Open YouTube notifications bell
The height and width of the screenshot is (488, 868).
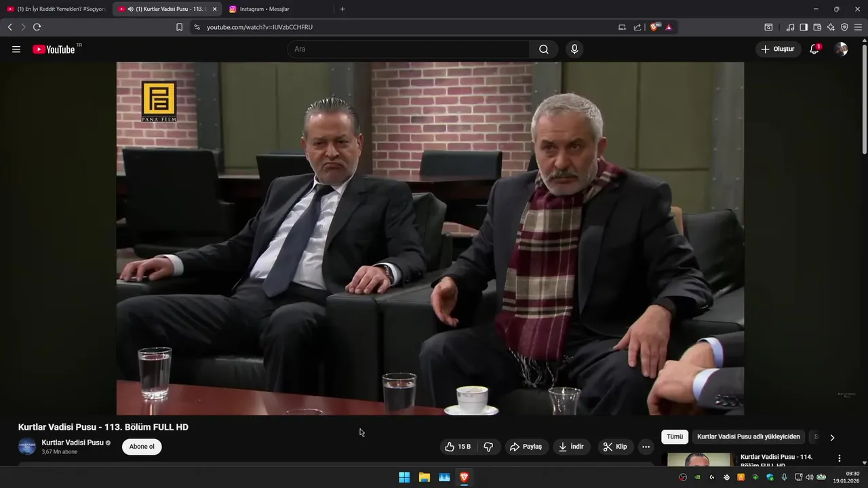coord(815,49)
